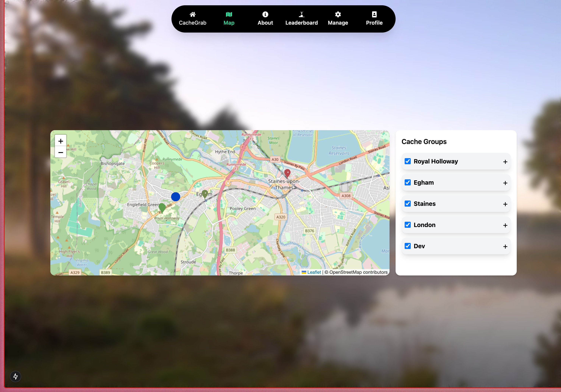Uncheck the Royal Holloway checkbox
Viewport: 561px width, 392px height.
click(408, 161)
